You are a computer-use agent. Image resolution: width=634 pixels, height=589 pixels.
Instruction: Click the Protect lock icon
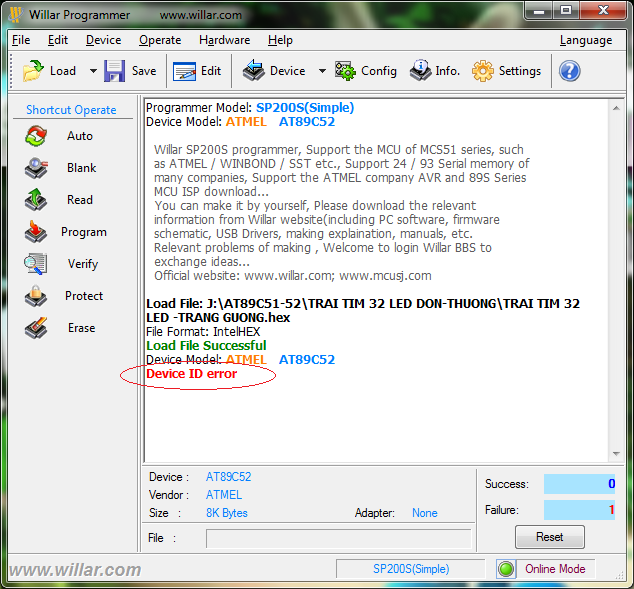pyautogui.click(x=36, y=296)
